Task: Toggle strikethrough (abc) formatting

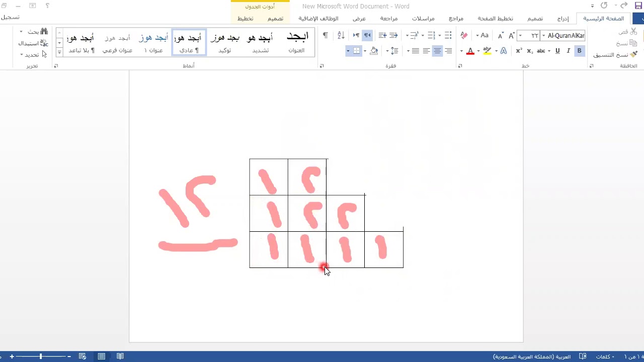Action: 541,51
